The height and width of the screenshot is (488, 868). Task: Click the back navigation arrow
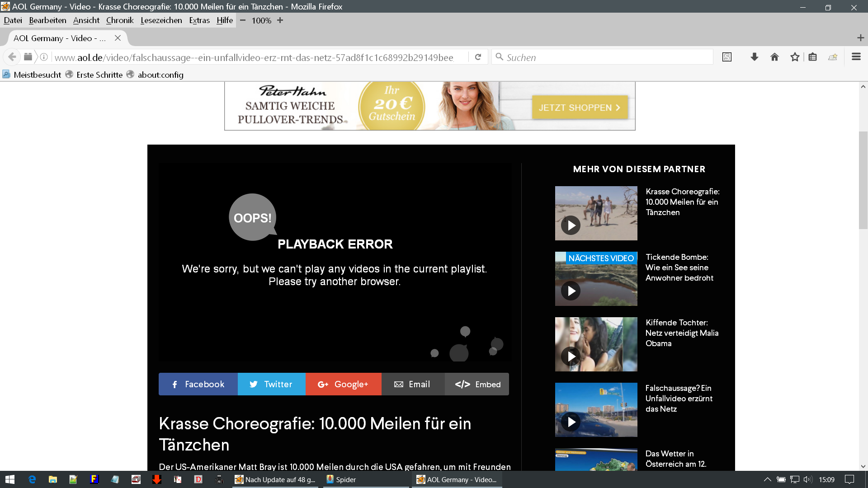[x=12, y=57]
